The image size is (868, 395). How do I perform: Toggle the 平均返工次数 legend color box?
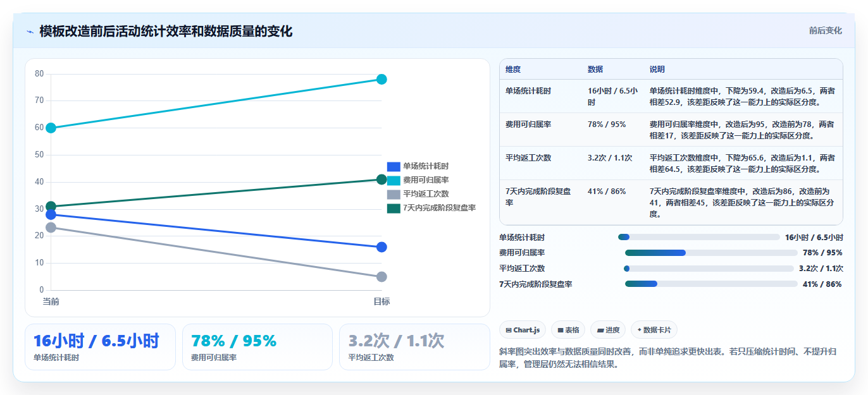coord(394,194)
